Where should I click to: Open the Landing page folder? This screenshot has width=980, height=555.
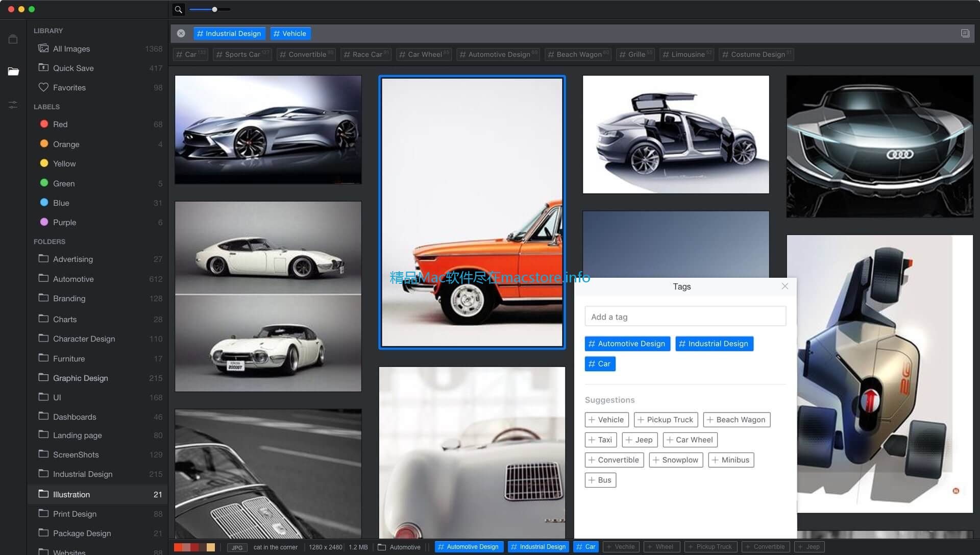click(x=98, y=435)
